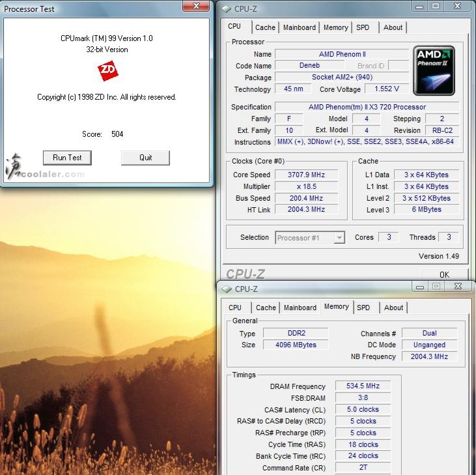Click the Channels # value 'Dual'

tap(430, 333)
